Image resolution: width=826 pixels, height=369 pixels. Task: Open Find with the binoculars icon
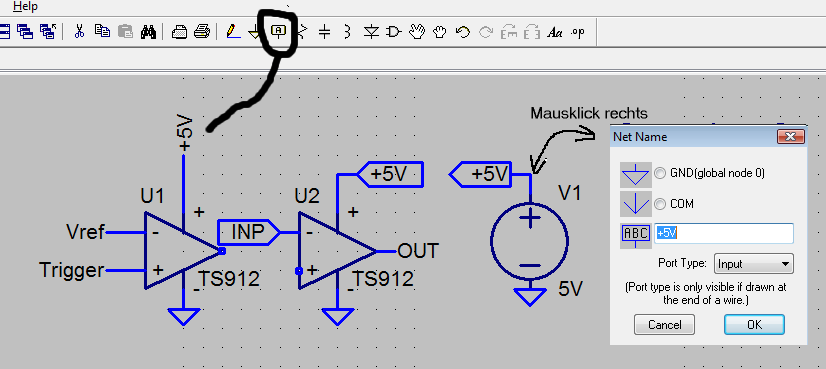[x=149, y=32]
